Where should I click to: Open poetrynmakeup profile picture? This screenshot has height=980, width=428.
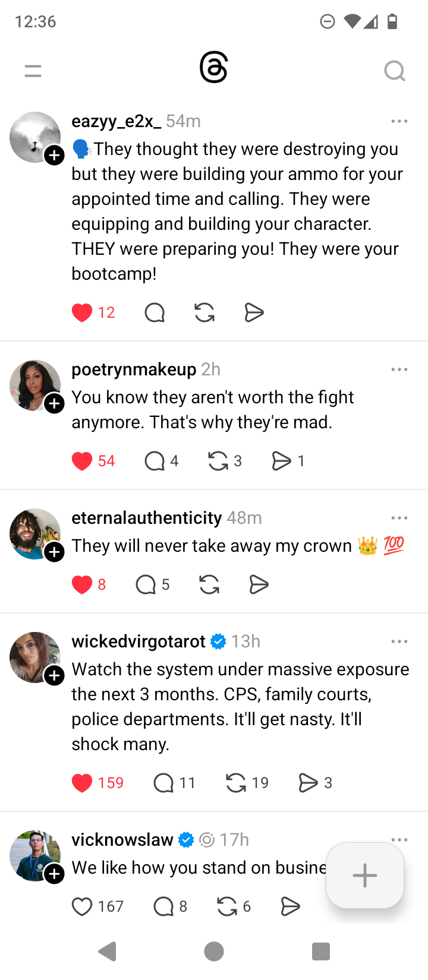point(33,384)
